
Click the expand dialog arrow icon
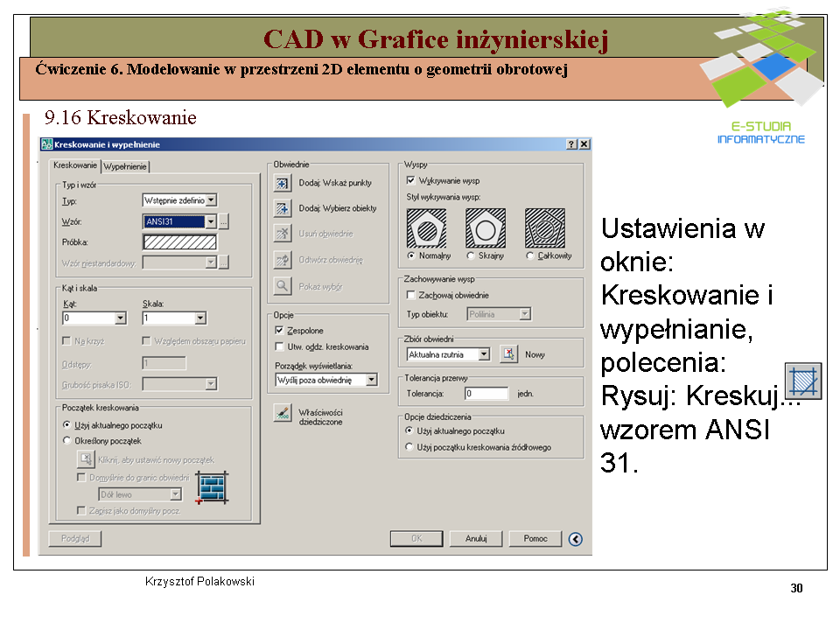pyautogui.click(x=575, y=539)
